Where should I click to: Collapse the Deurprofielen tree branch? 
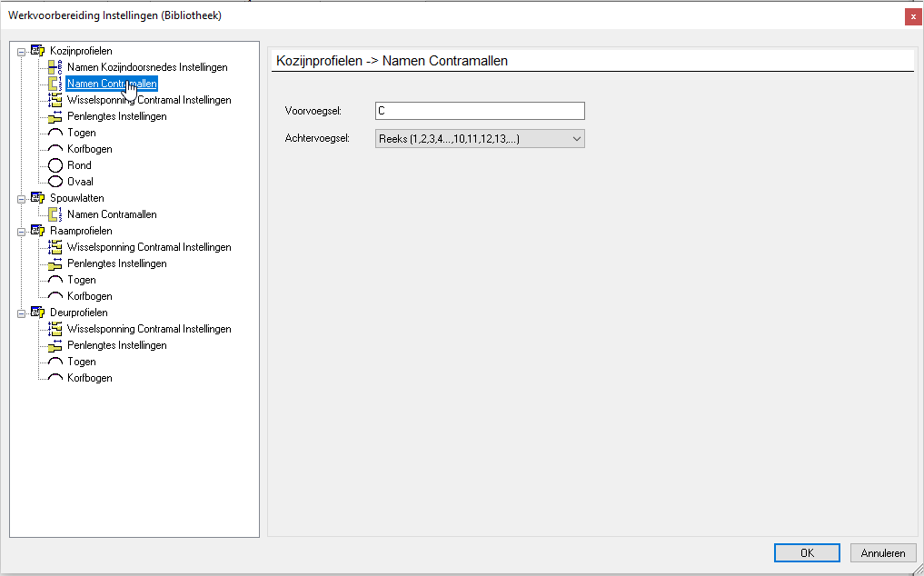(22, 312)
